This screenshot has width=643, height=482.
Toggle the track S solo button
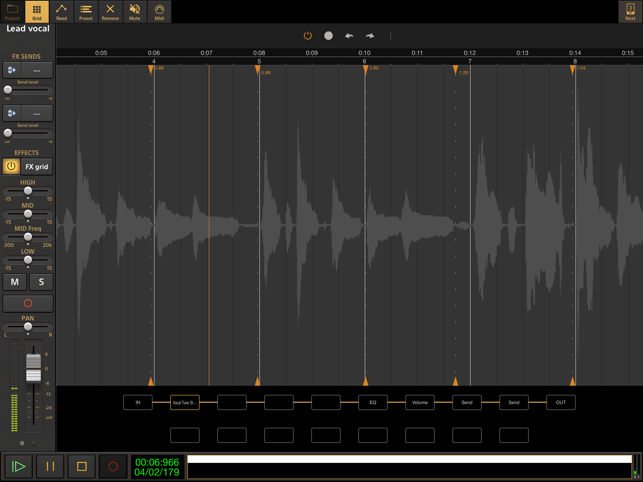coord(41,282)
